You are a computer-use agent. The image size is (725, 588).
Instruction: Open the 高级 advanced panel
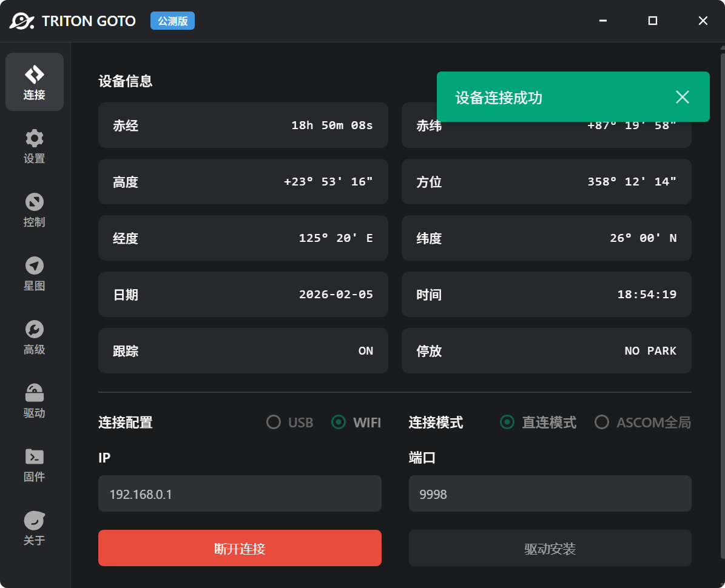click(x=34, y=336)
